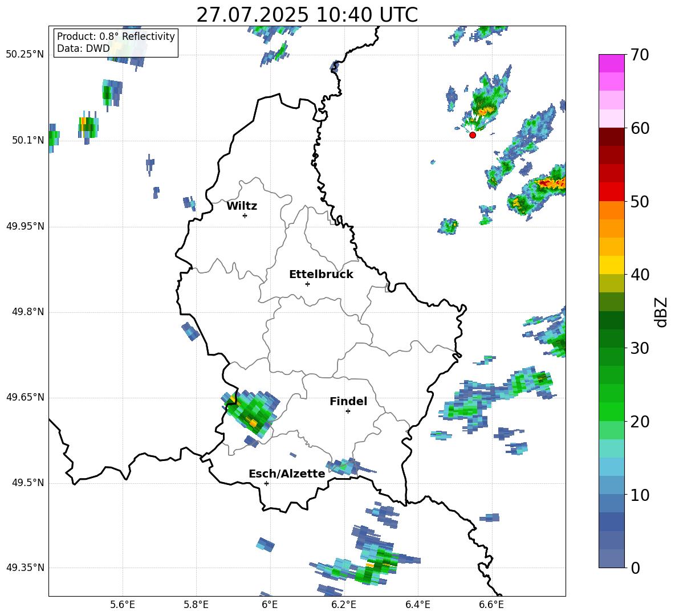
Task: Click the 0 colorbar tick label
Action: point(635,568)
